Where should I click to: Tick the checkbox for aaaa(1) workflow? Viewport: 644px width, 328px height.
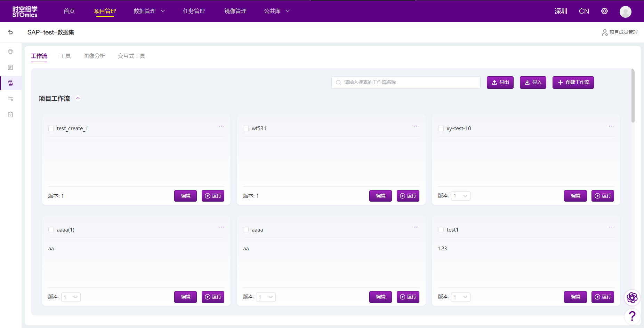pos(51,230)
